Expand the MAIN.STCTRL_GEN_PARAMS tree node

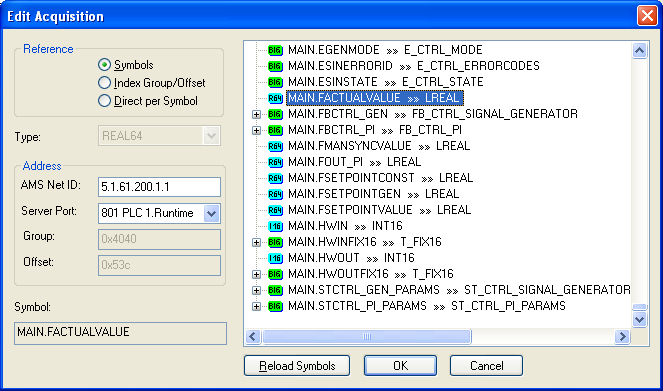tap(256, 291)
